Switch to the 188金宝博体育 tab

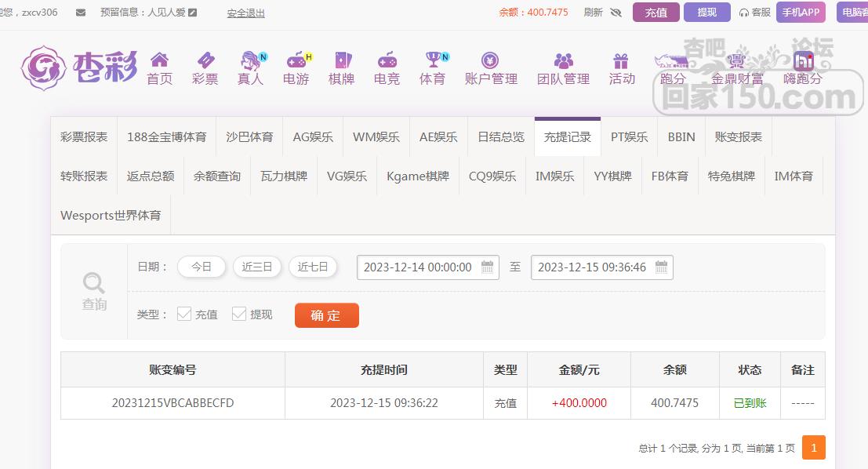pyautogui.click(x=167, y=136)
